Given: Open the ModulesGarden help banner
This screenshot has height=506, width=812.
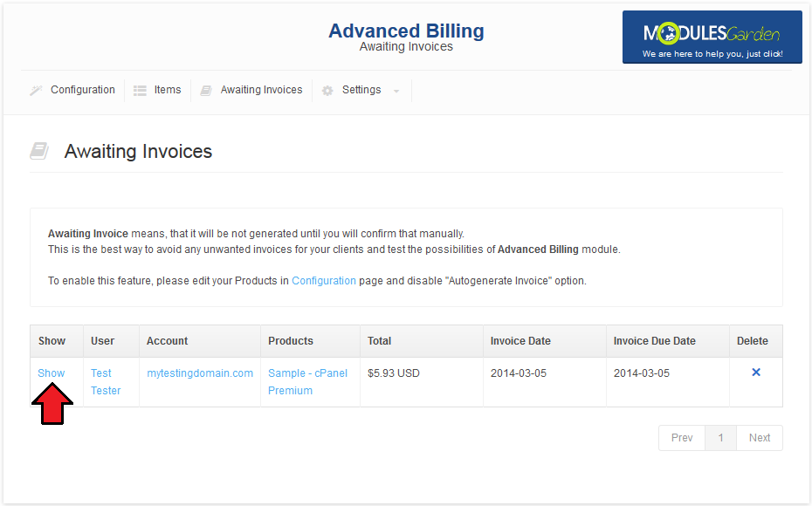Looking at the screenshot, I should pos(712,38).
